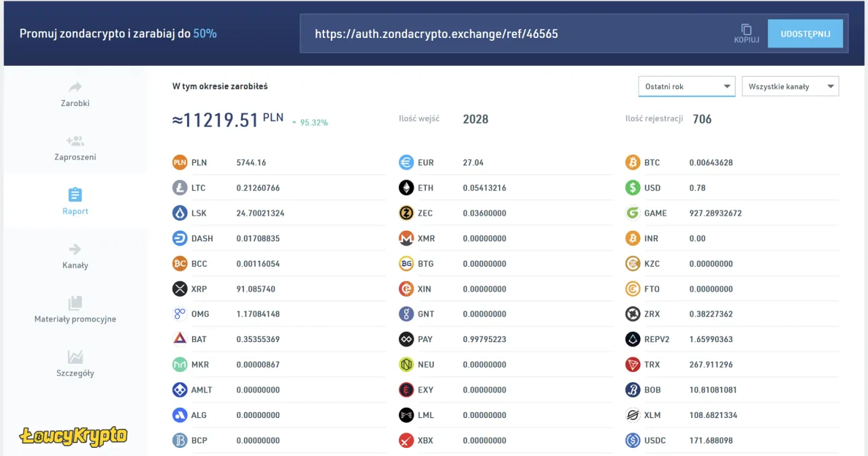Click the KZC coin icon

click(633, 263)
